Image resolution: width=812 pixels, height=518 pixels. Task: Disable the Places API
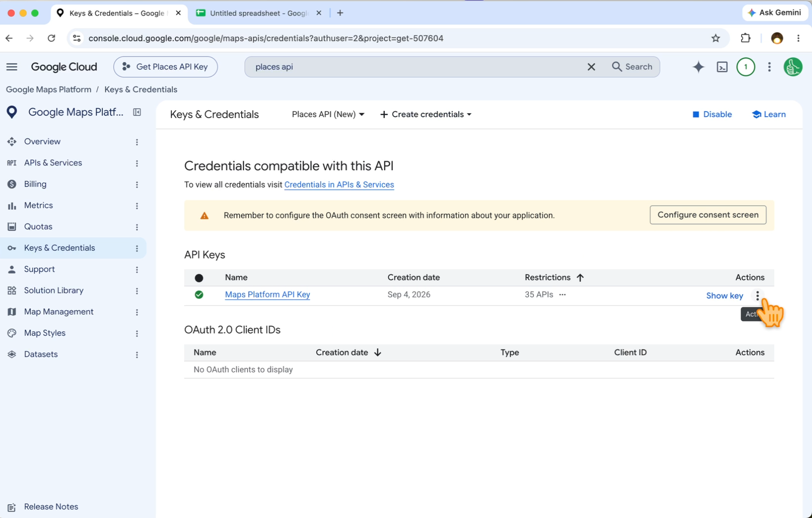point(712,114)
